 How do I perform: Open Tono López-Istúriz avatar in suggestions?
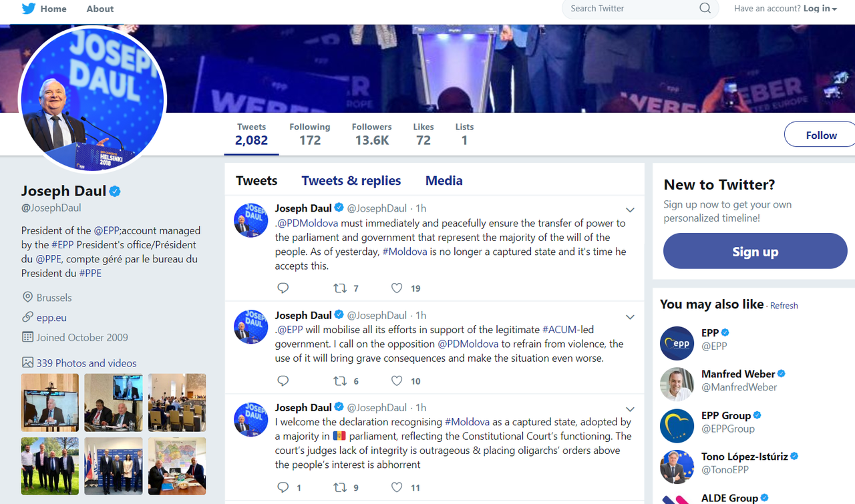coord(677,467)
